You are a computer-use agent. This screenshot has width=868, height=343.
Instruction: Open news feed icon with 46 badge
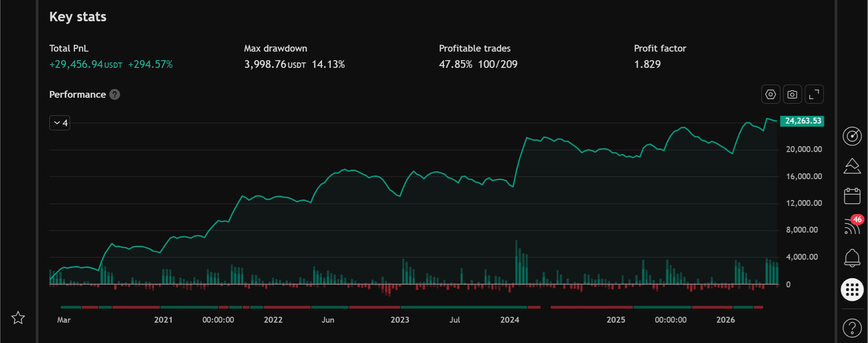[x=852, y=225]
